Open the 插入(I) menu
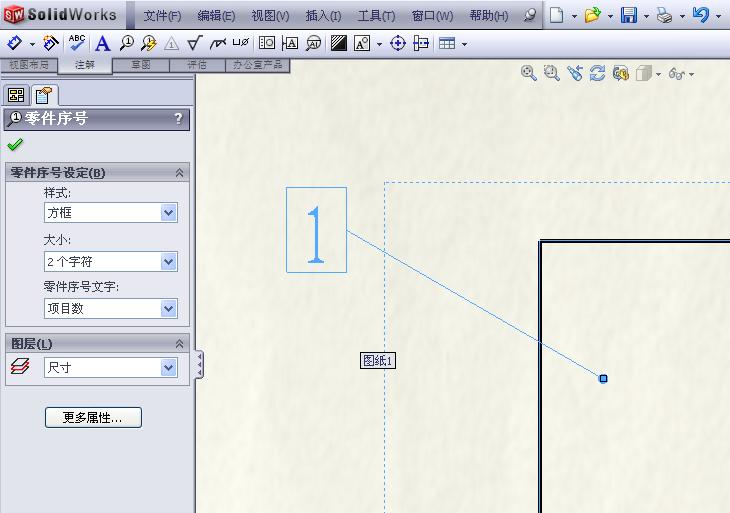 [323, 16]
